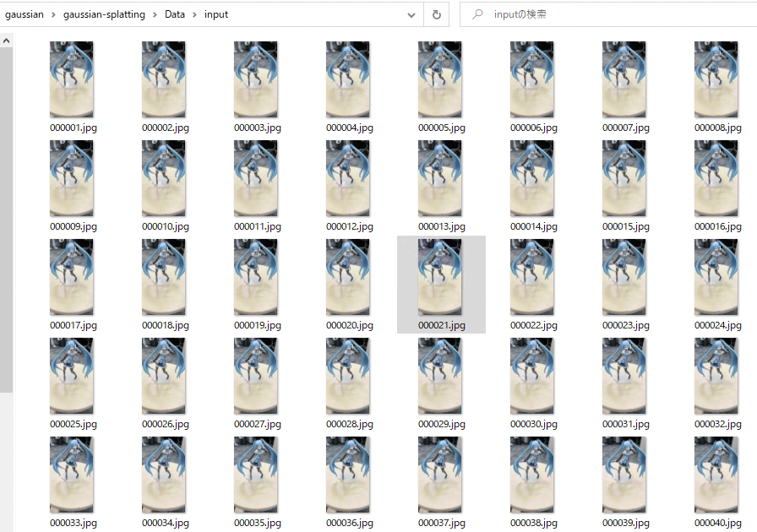Expand the chevron after "Data" breadcrumb
The image size is (757, 532).
point(194,15)
